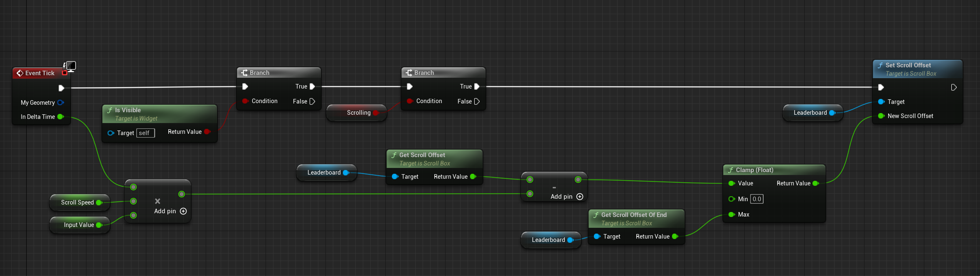This screenshot has width=980, height=276.
Task: Click the first Branch False output pin
Action: [x=313, y=101]
